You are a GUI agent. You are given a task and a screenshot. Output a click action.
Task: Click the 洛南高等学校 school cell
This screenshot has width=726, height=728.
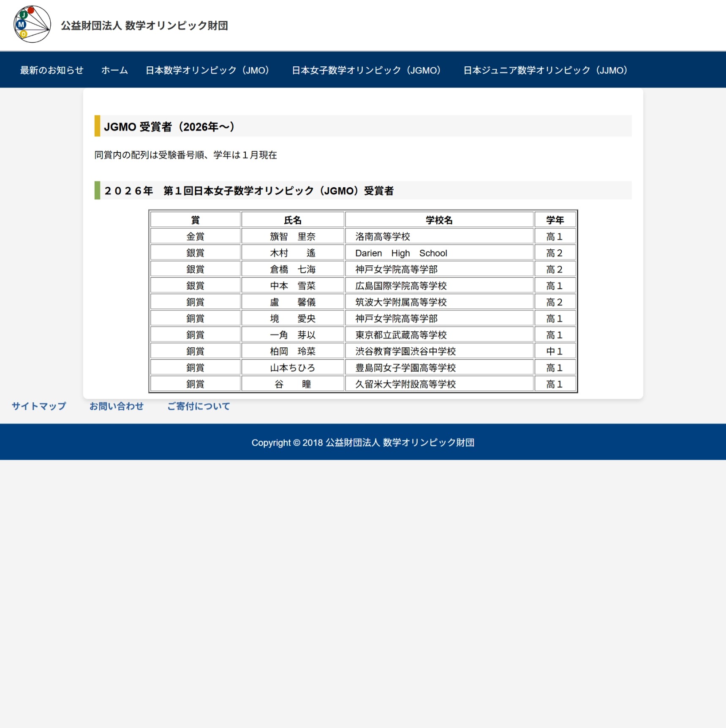click(x=383, y=237)
